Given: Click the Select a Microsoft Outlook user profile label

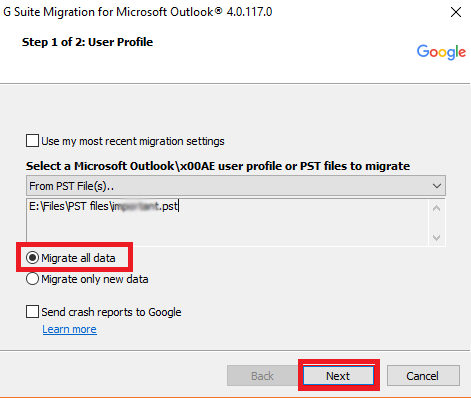Looking at the screenshot, I should click(x=218, y=166).
